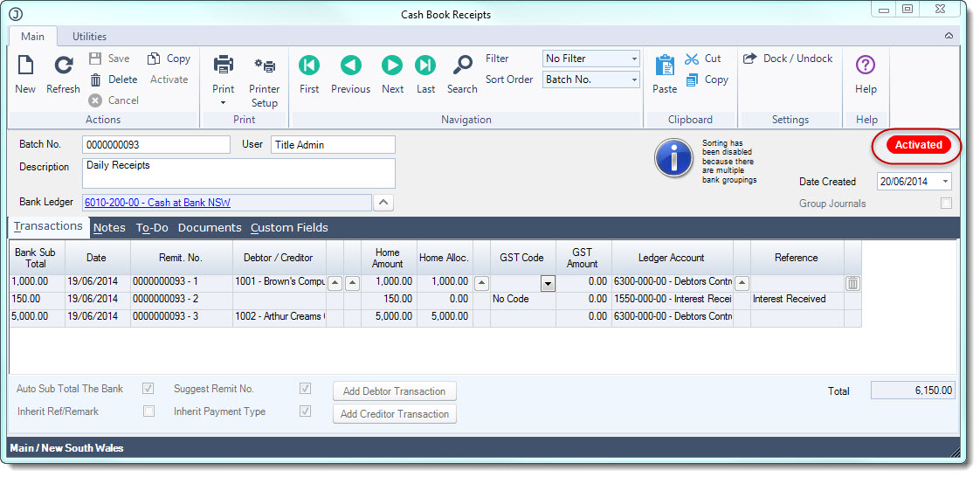Copy in the Clipboard group
This screenshot has width=980, height=477.
707,79
